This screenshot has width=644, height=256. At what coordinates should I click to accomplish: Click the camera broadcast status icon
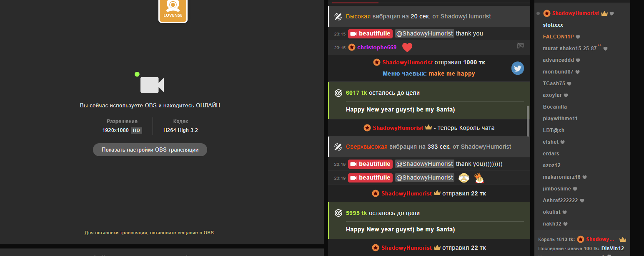[152, 85]
